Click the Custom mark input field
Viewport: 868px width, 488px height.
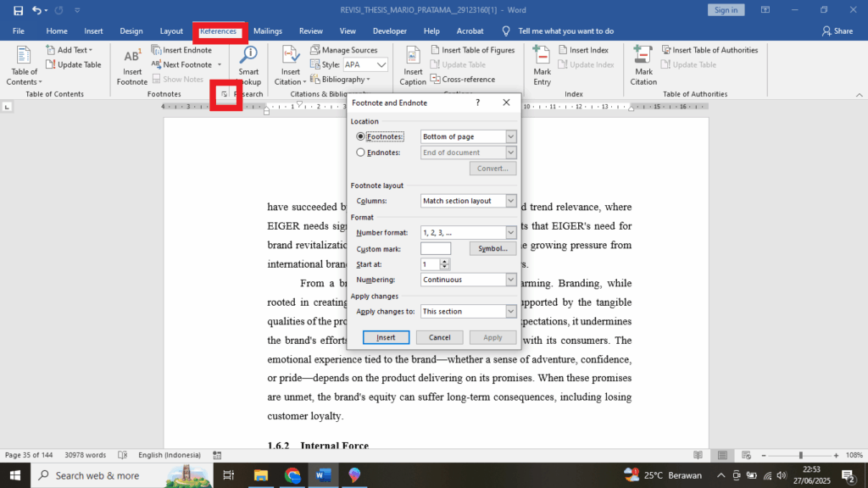click(436, 248)
